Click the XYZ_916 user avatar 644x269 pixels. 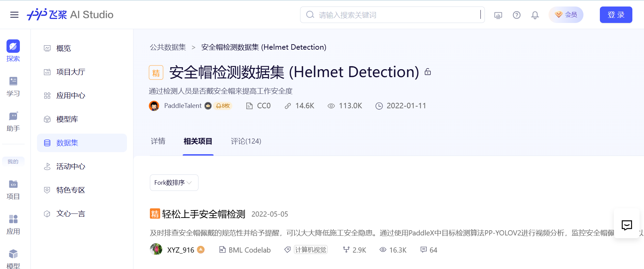coord(156,249)
